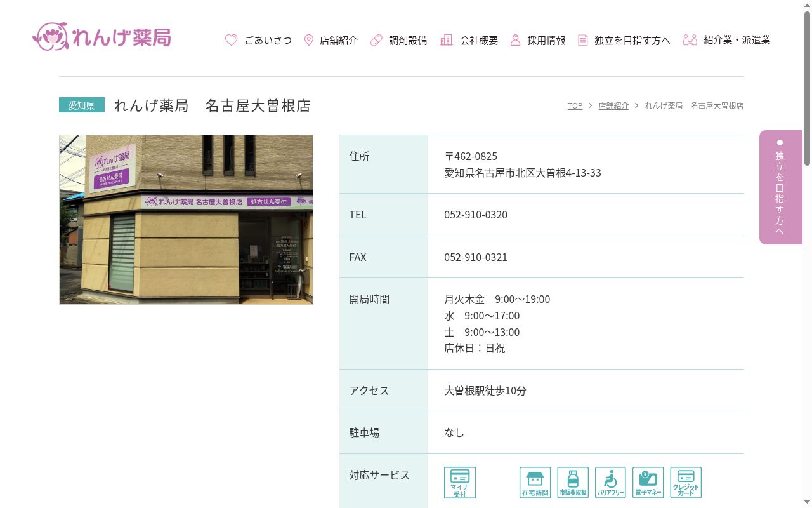Click the postal code 〒462-0825
Screen dimensions: 812x508
[x=471, y=156]
